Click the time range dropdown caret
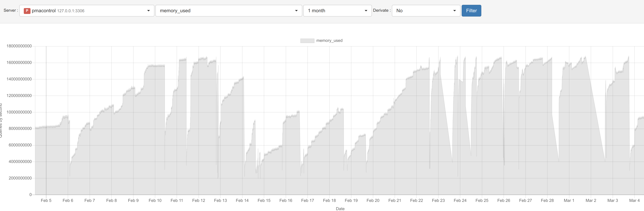The image size is (644, 211). 366,11
